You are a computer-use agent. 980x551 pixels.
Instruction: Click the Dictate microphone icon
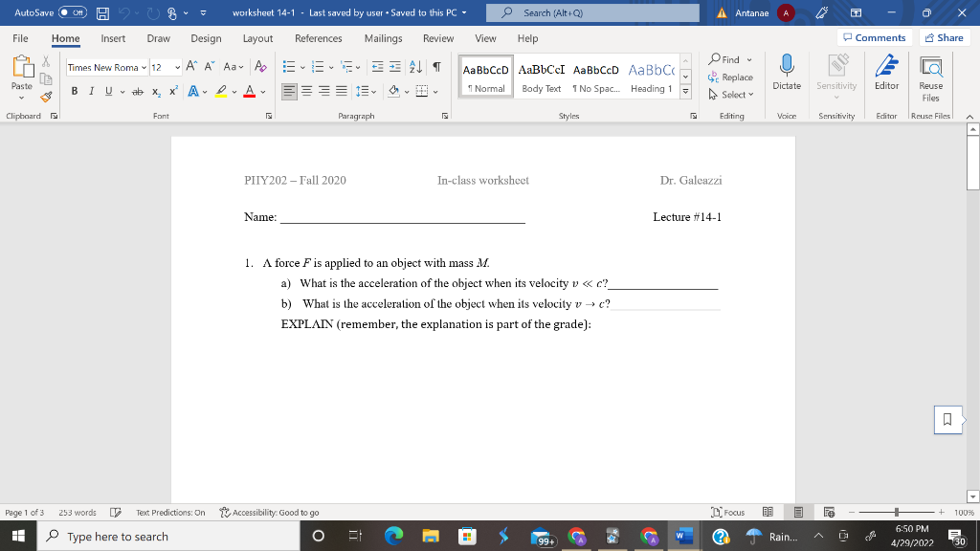tap(787, 66)
